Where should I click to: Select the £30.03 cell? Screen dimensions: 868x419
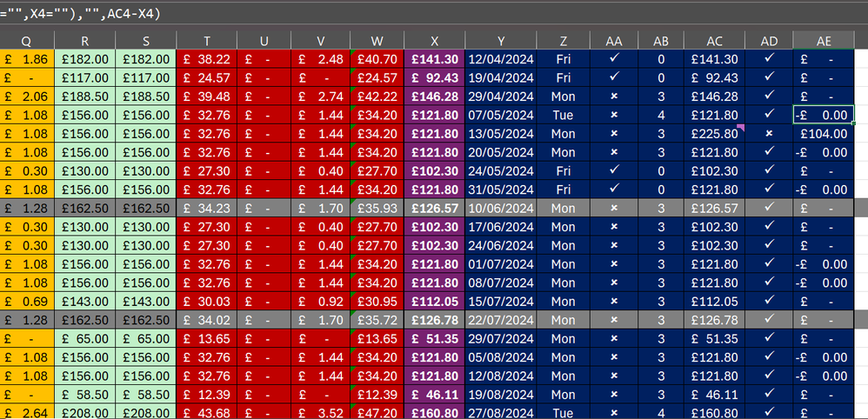pos(206,301)
